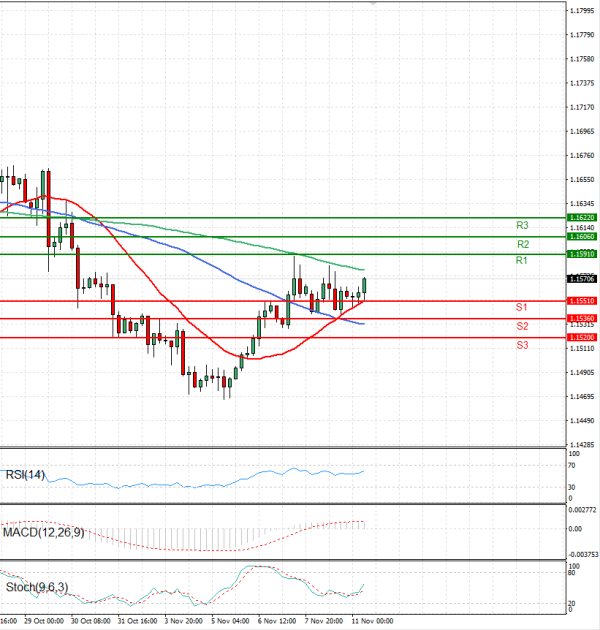Click the green 1.16060 price tag

[581, 236]
